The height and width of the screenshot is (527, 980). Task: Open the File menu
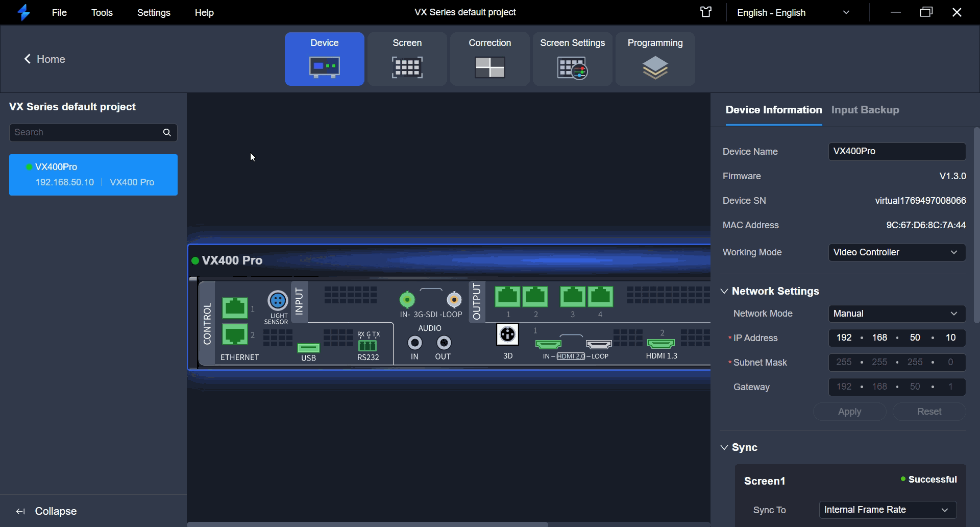[x=59, y=12]
